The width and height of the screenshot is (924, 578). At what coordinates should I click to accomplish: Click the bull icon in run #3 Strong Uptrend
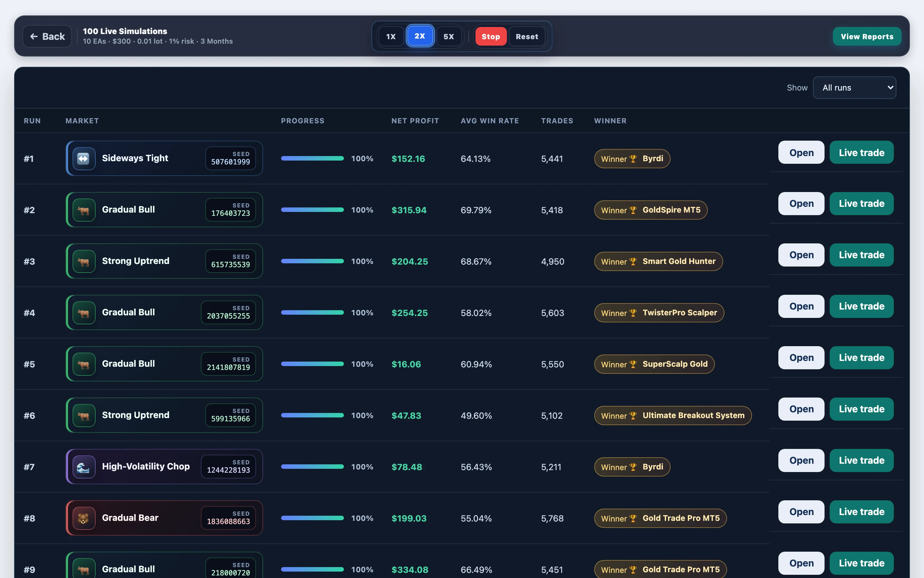[x=84, y=261]
